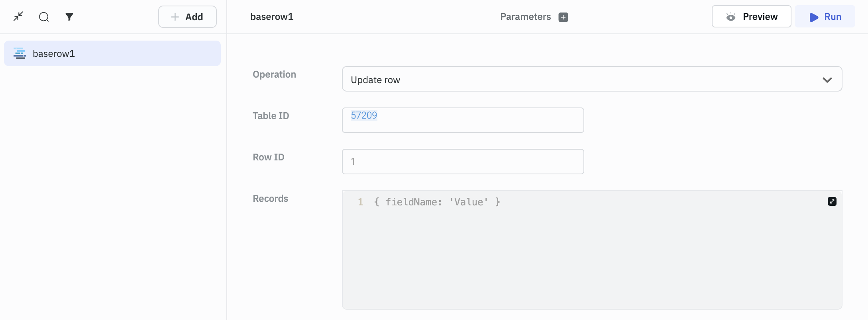Click the Parameters label in the header
The width and height of the screenshot is (868, 320).
tap(525, 17)
